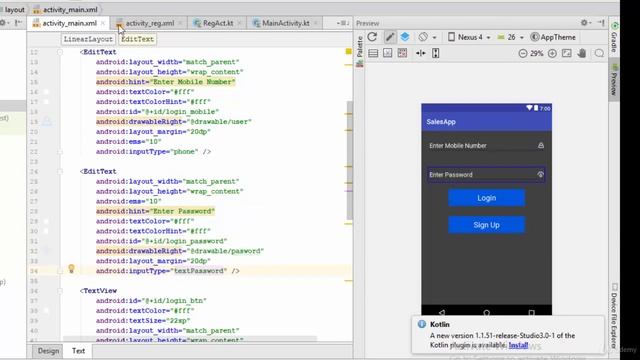The width and height of the screenshot is (640, 360).
Task: Click the LinearLayout breadcrumb
Action: coord(88,39)
